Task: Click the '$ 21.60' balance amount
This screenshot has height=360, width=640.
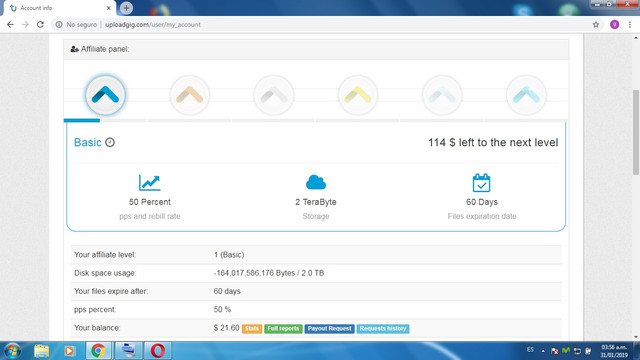Action: [226, 328]
